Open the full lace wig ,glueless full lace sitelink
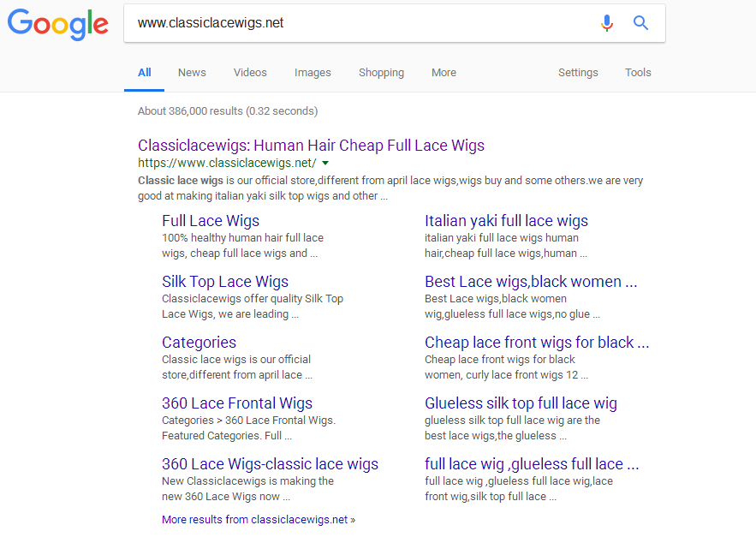 point(532,464)
